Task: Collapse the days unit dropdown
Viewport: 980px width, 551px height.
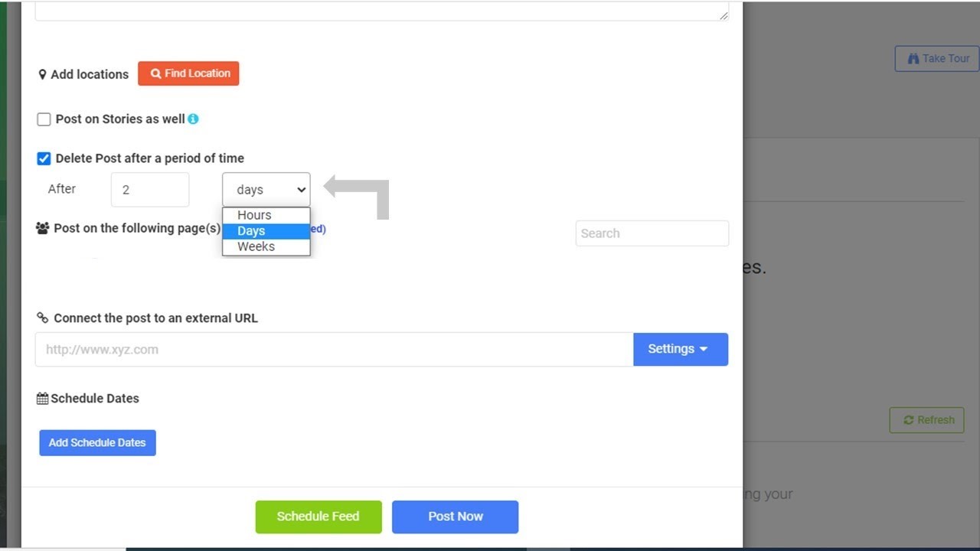Action: point(266,190)
